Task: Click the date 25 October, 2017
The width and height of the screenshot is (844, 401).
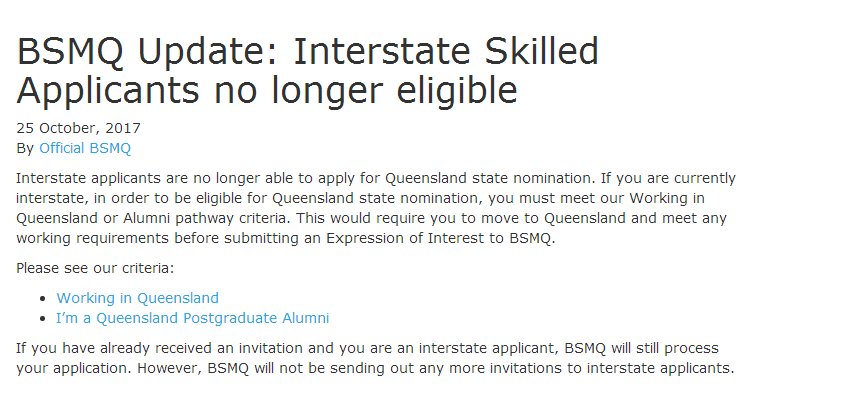Action: [79, 128]
